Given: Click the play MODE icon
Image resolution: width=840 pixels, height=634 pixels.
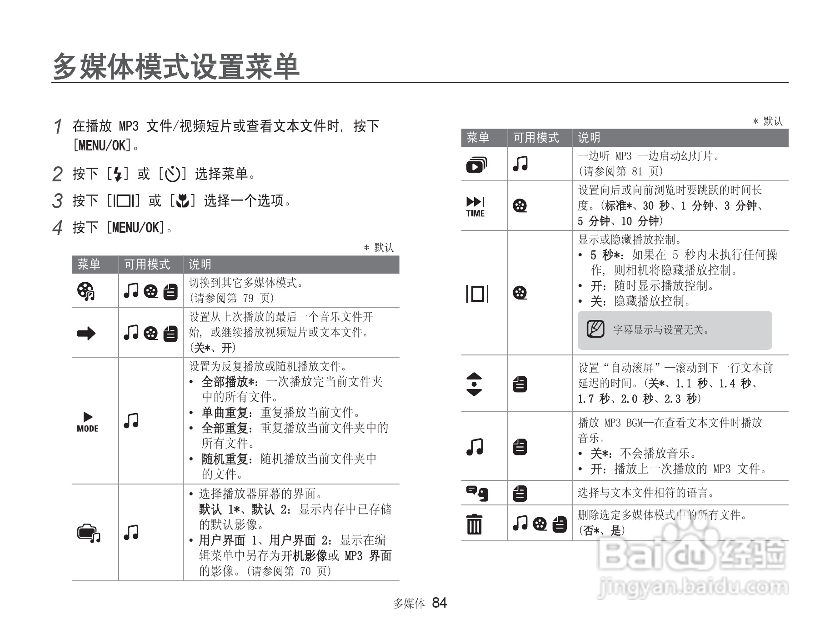Looking at the screenshot, I should point(87,421).
